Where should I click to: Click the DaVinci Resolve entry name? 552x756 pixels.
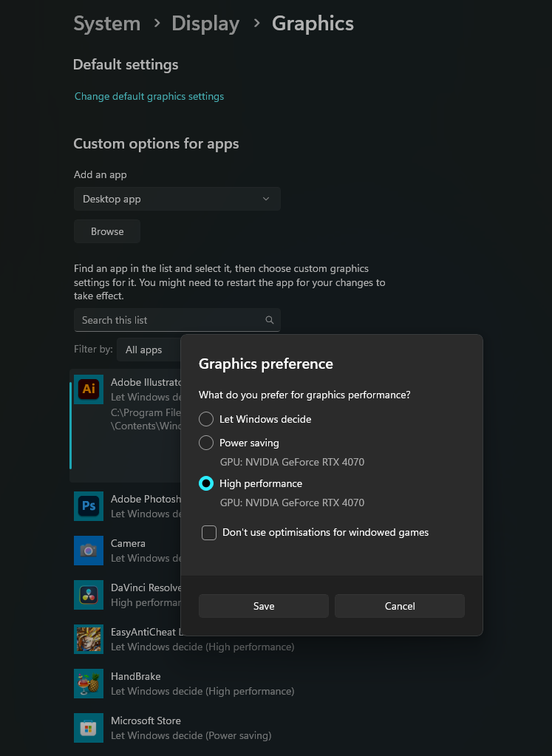click(146, 588)
